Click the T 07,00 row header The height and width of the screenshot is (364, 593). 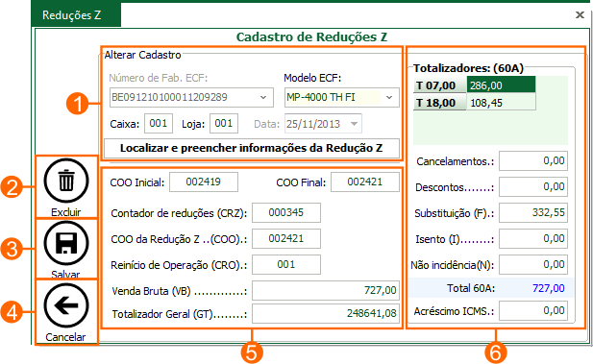[440, 85]
